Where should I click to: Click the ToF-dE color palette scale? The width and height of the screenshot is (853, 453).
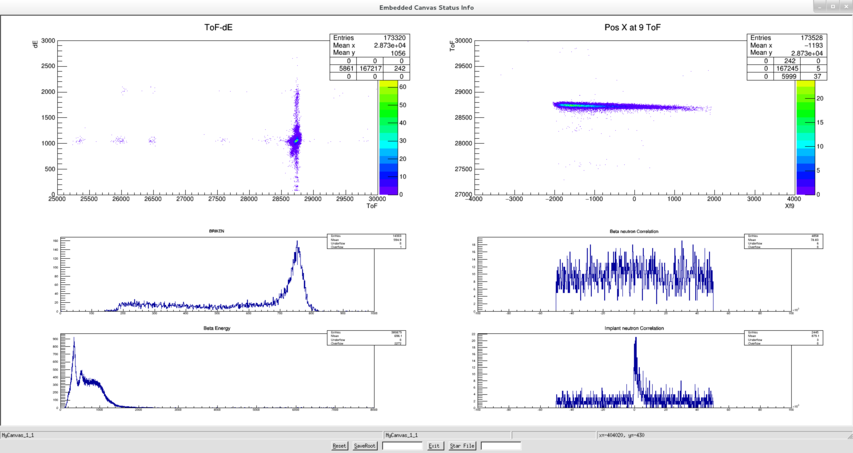coord(386,138)
